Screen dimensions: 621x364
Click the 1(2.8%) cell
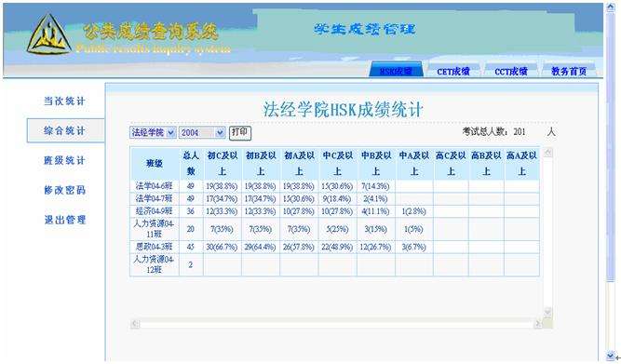(x=414, y=211)
